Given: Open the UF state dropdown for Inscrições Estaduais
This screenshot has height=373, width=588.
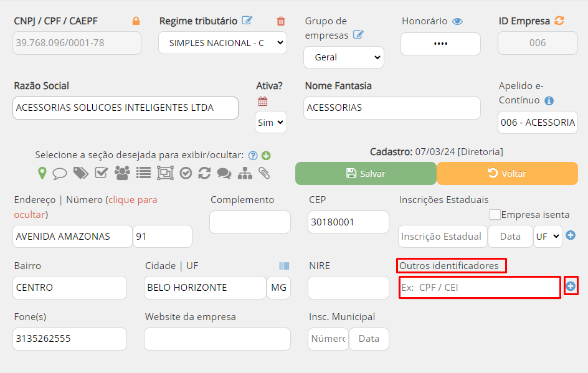Looking at the screenshot, I should pos(547,237).
